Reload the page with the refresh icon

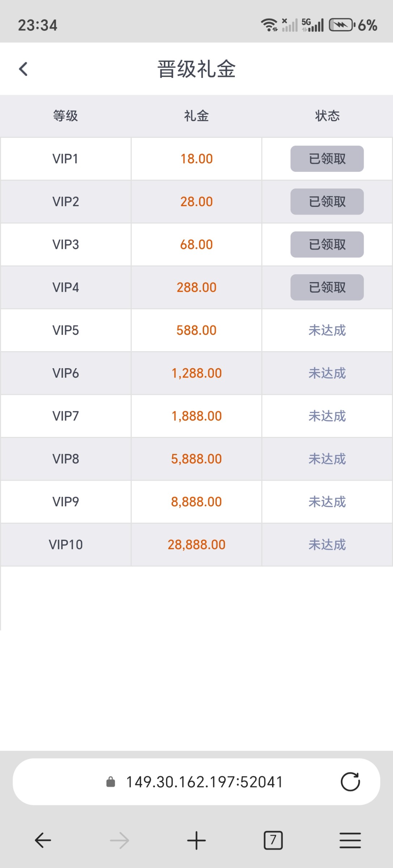point(350,782)
